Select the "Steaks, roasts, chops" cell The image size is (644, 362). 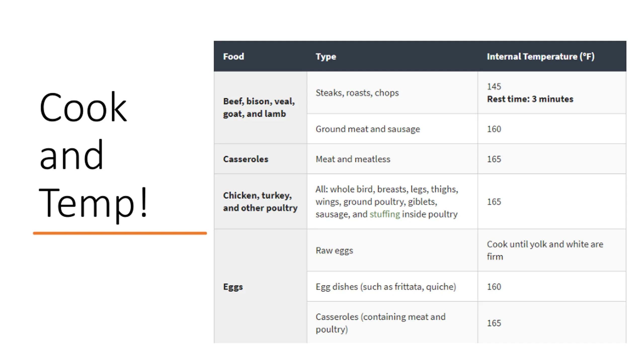pos(357,93)
